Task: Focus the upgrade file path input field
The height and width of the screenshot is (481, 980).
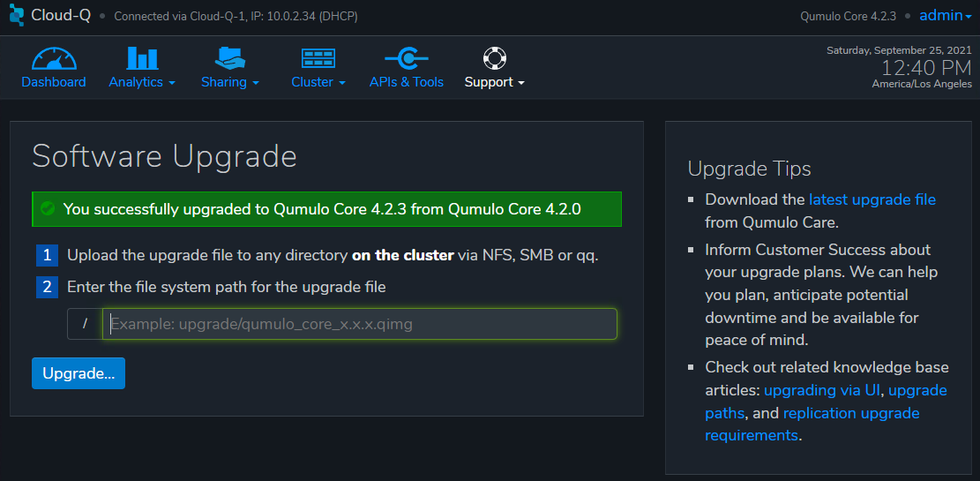Action: [x=360, y=324]
